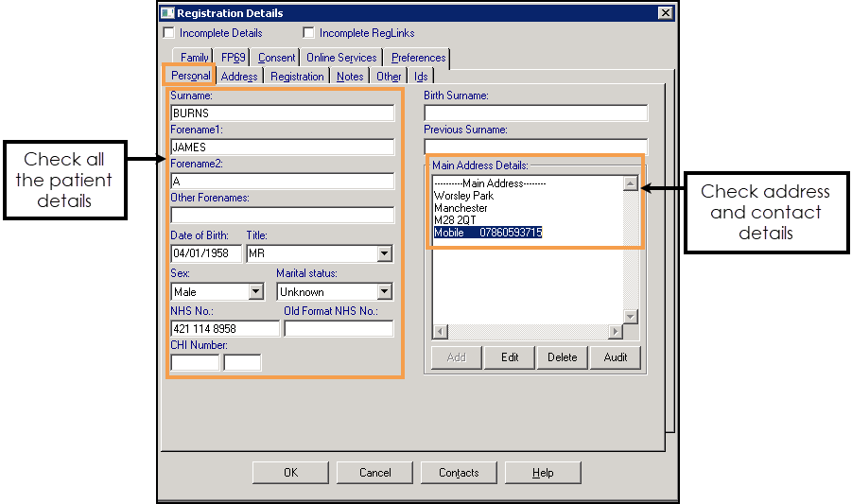This screenshot has height=504, width=852.
Task: Enable the Incomplete RegLinks checkbox
Action: point(309,33)
